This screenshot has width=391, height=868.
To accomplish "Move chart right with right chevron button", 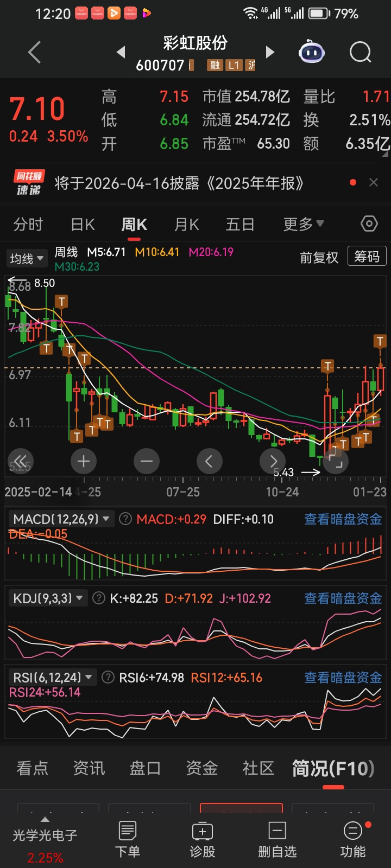I will [x=273, y=462].
